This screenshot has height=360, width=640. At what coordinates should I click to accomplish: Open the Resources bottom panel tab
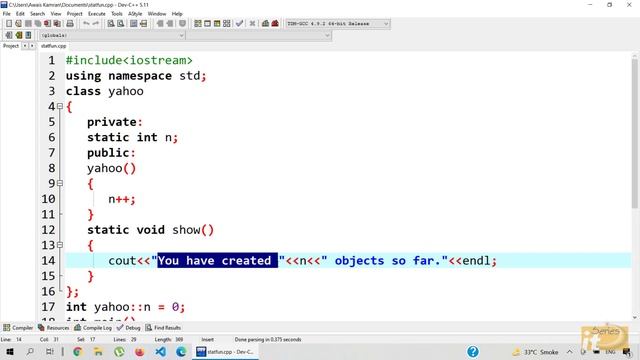53,328
